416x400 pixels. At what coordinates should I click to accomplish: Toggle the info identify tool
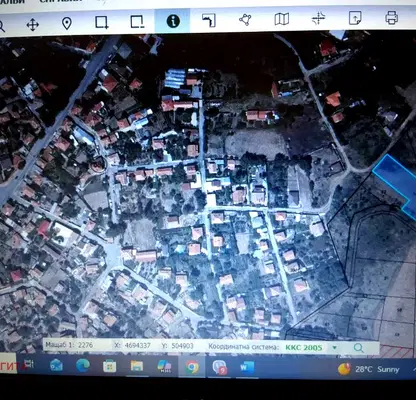(173, 21)
